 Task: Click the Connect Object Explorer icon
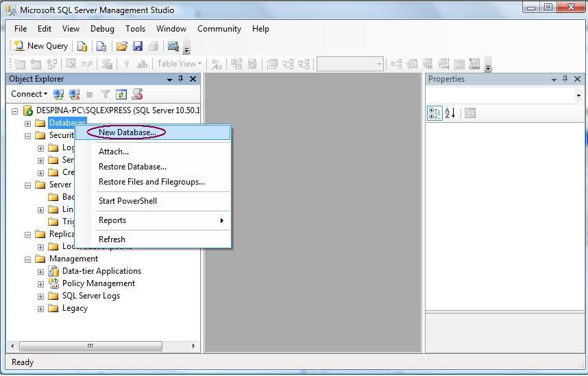click(58, 94)
